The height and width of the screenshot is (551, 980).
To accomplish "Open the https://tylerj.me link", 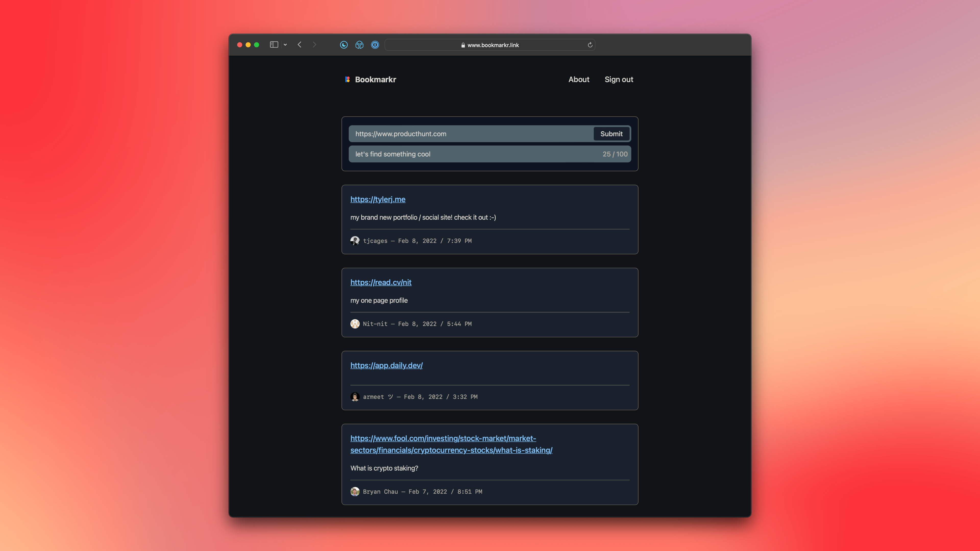I will click(x=378, y=199).
